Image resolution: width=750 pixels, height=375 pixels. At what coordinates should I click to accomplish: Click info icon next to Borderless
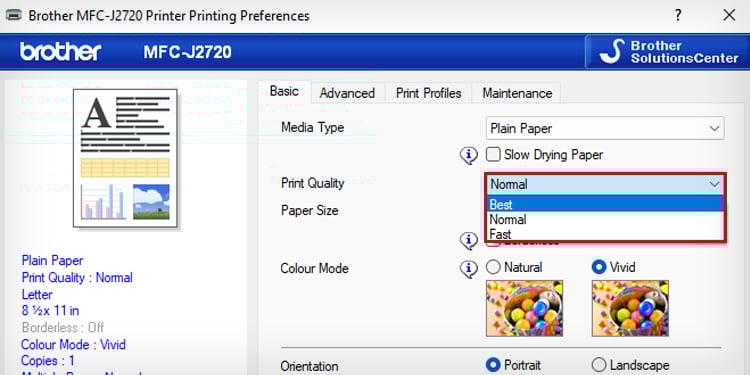click(469, 241)
